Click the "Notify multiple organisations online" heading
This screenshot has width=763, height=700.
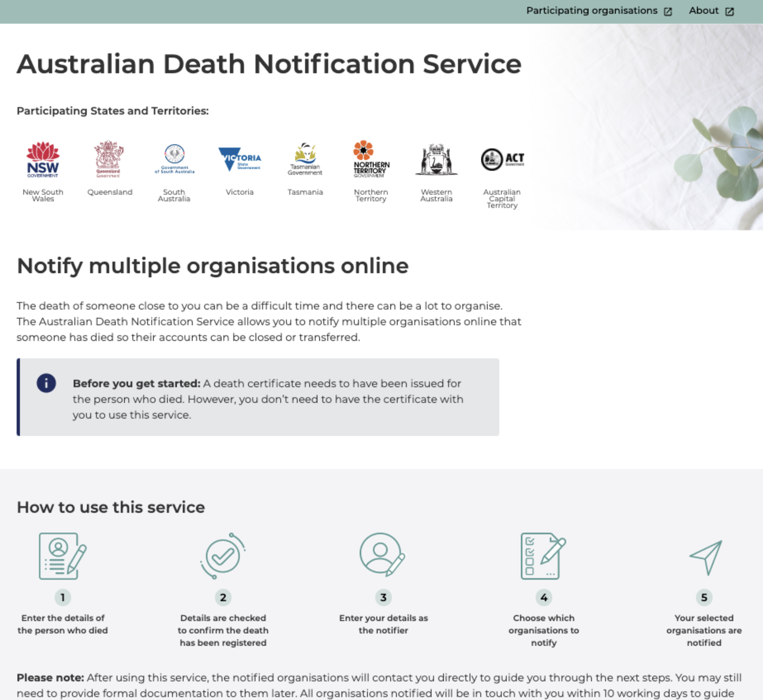point(213,266)
